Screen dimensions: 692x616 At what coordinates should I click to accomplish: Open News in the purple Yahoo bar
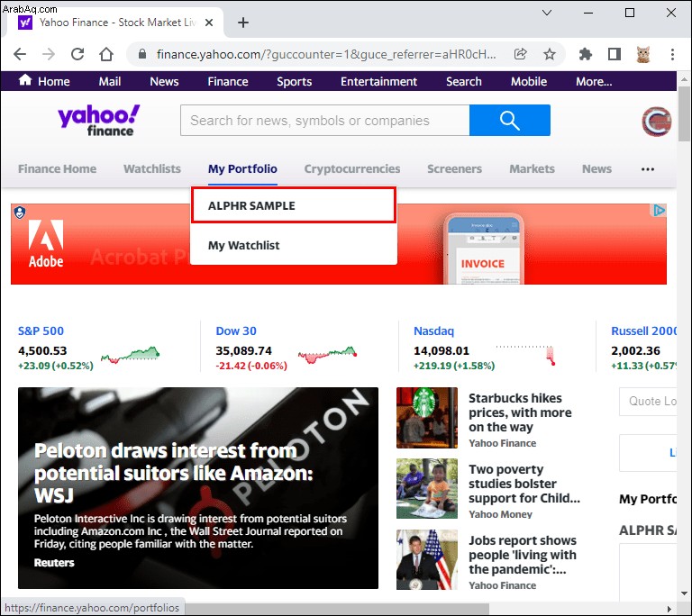[x=164, y=81]
